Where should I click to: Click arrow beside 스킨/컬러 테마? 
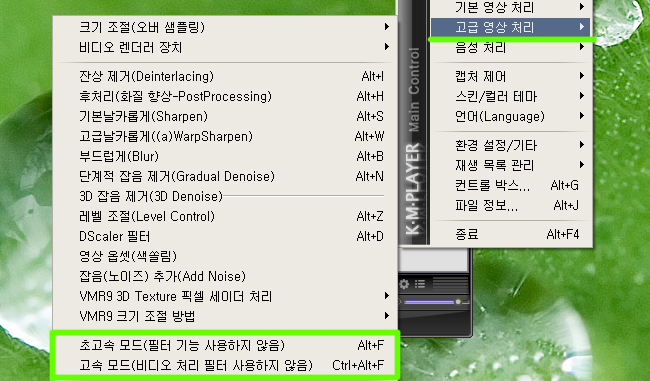point(582,96)
